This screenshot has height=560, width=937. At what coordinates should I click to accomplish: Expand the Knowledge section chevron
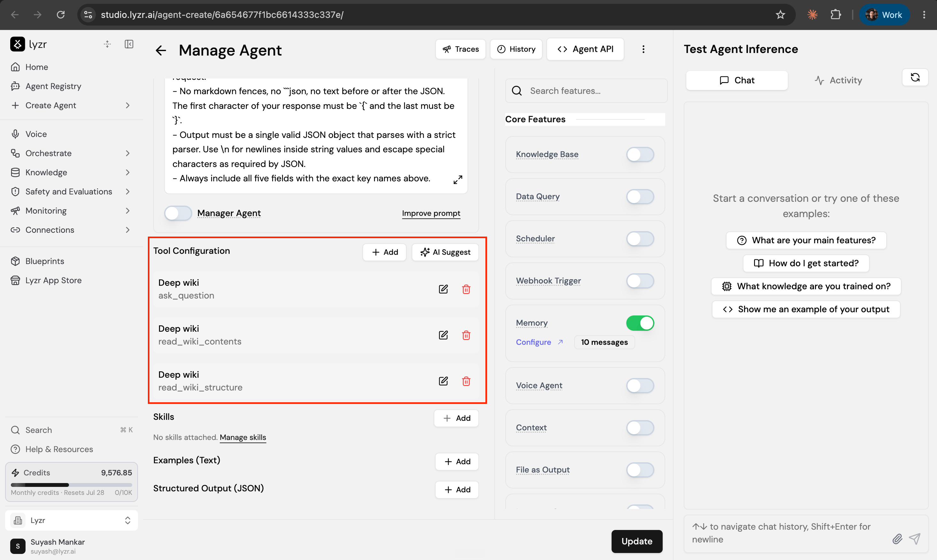pos(127,172)
